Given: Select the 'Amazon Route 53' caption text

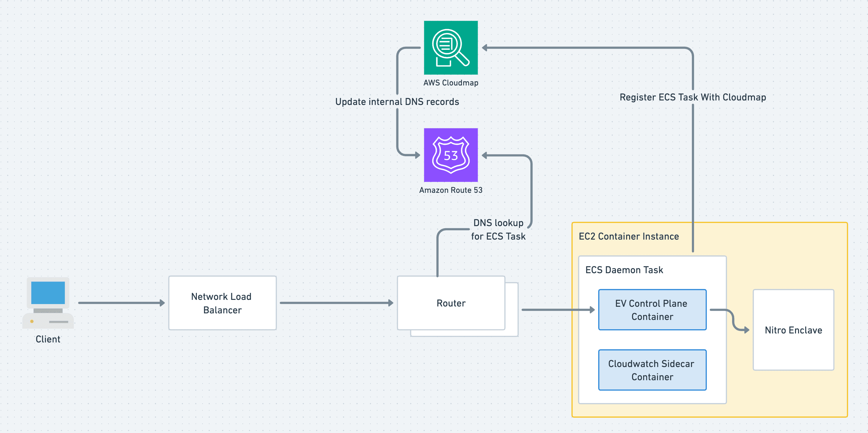Looking at the screenshot, I should click(x=451, y=190).
